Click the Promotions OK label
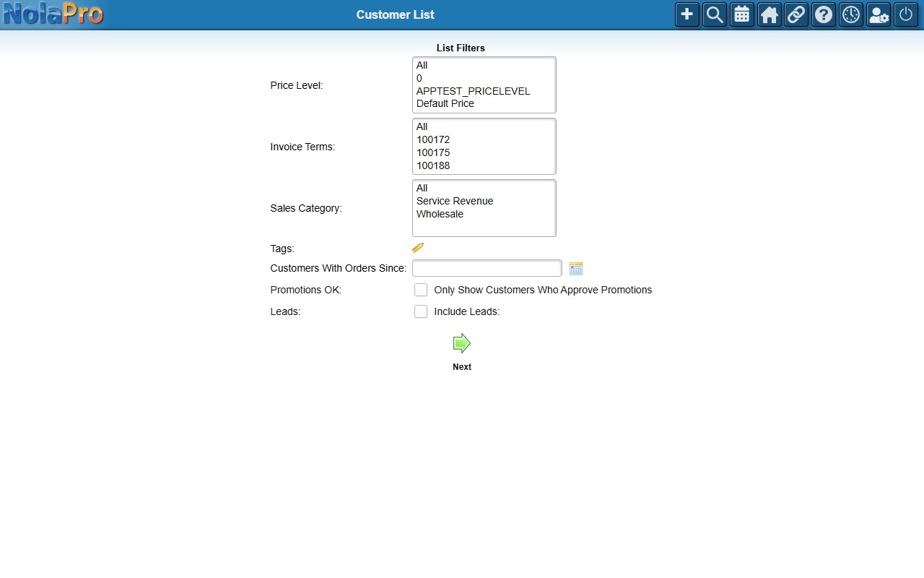This screenshot has width=924, height=578. click(x=305, y=290)
